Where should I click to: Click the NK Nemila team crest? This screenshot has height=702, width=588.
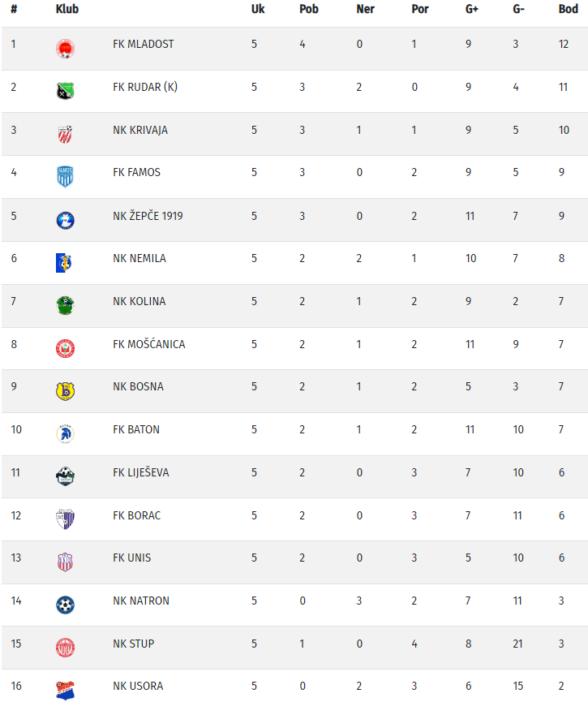[x=65, y=262]
